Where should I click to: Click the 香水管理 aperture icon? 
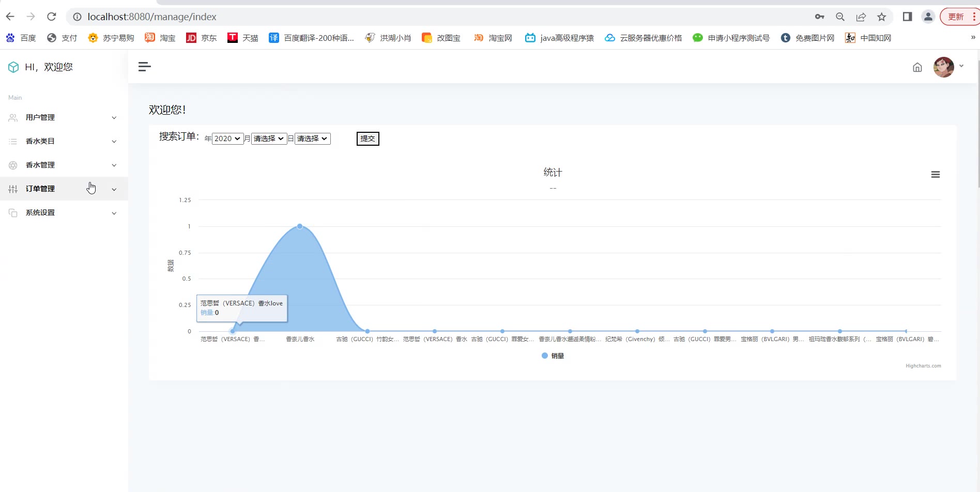coord(13,165)
